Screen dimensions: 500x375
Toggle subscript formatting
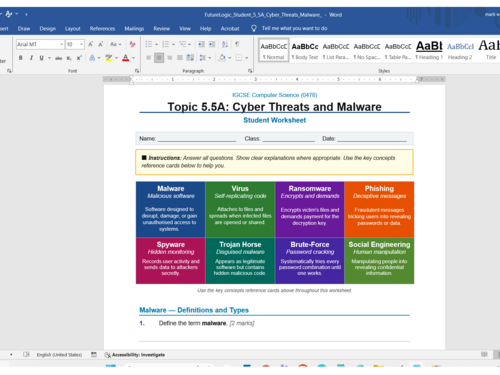coord(69,58)
